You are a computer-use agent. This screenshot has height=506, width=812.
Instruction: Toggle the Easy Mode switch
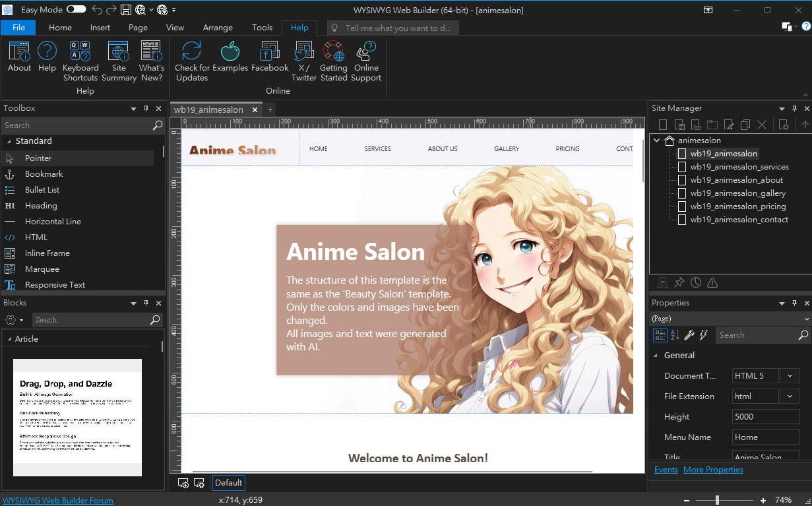[76, 10]
